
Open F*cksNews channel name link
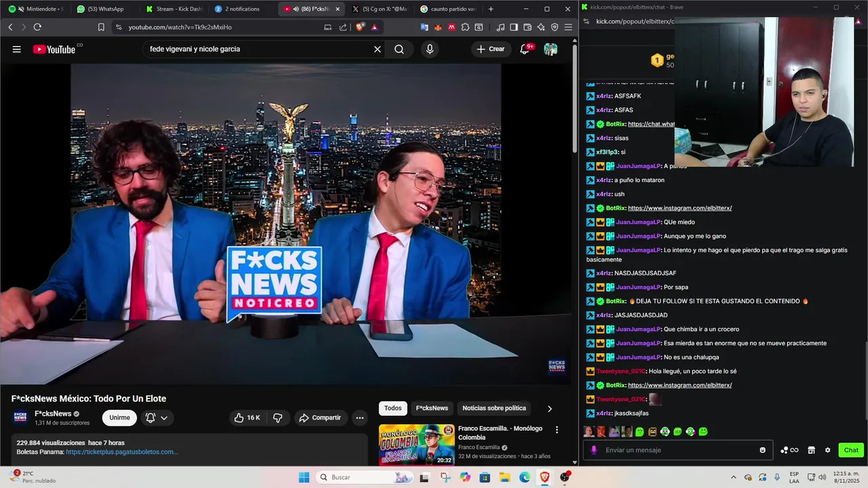click(x=53, y=413)
